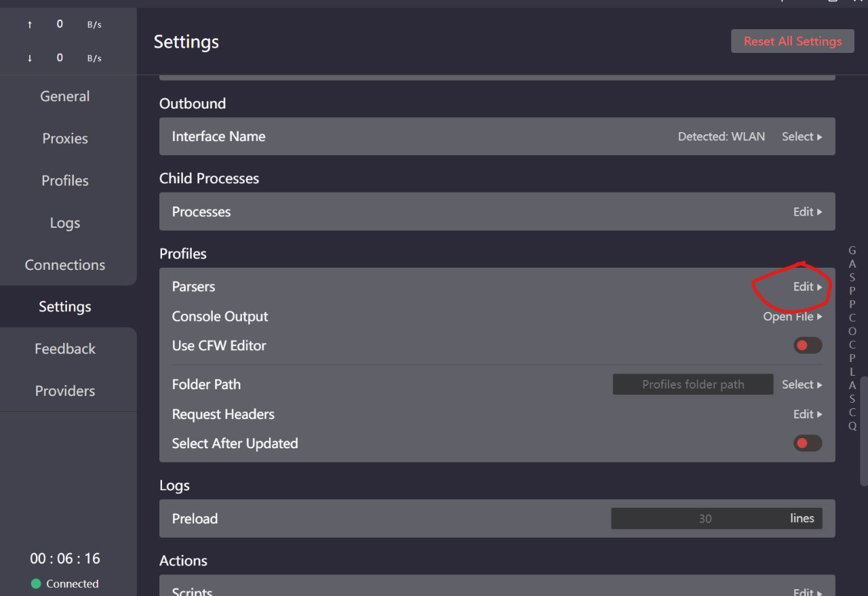868x596 pixels.
Task: Jump to letter Q in section index
Action: point(852,426)
